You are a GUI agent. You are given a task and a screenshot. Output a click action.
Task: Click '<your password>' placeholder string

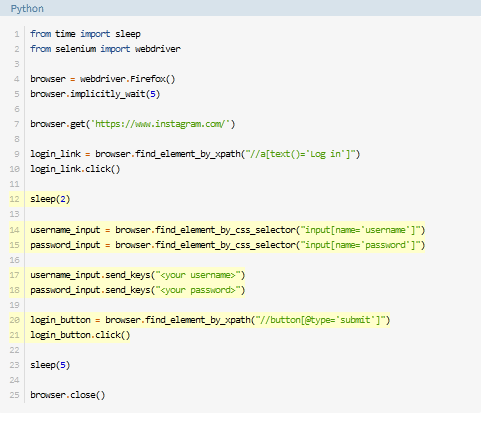(x=198, y=290)
